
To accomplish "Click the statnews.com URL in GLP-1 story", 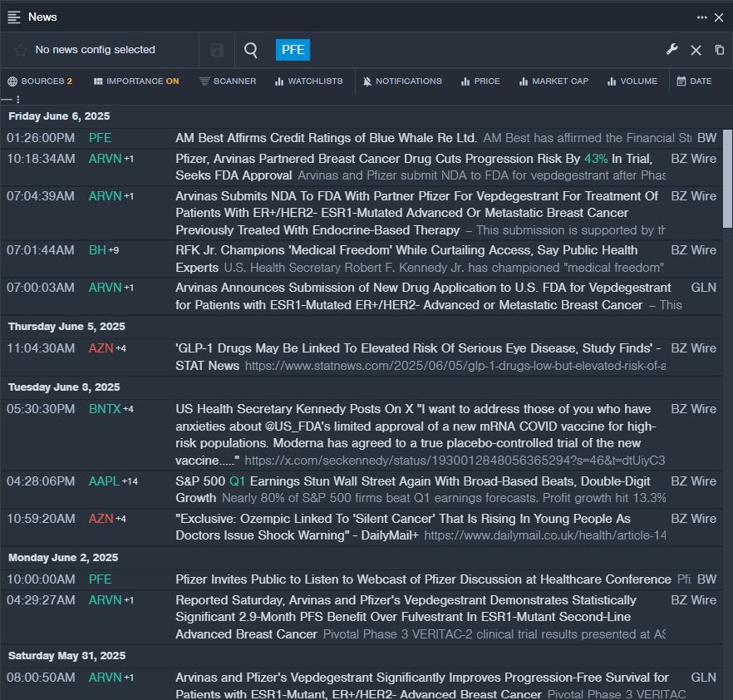I will [455, 366].
